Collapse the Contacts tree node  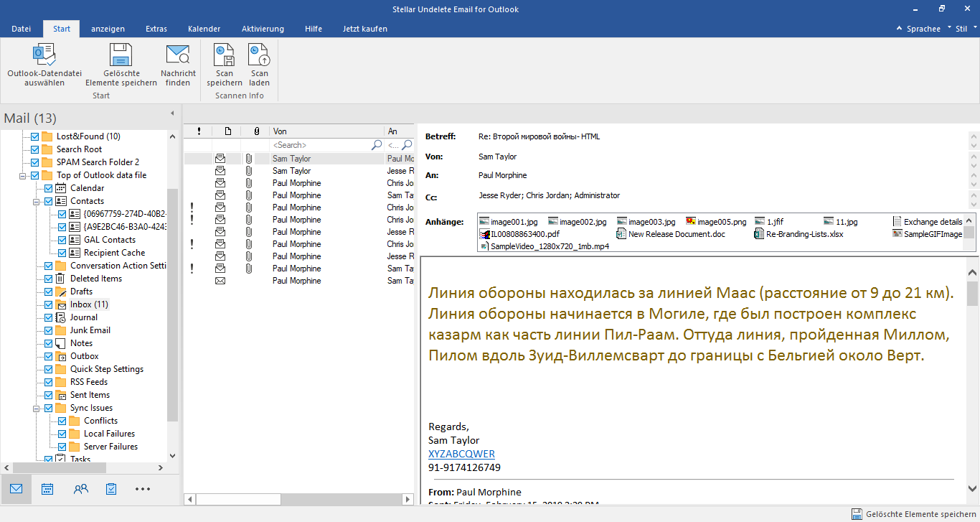35,201
